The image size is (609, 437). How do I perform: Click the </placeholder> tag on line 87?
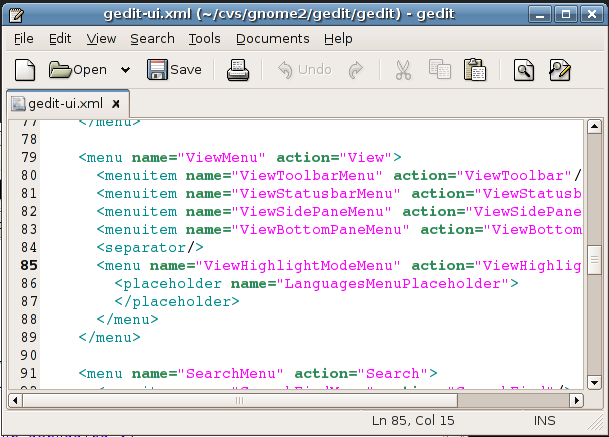pyautogui.click(x=177, y=302)
